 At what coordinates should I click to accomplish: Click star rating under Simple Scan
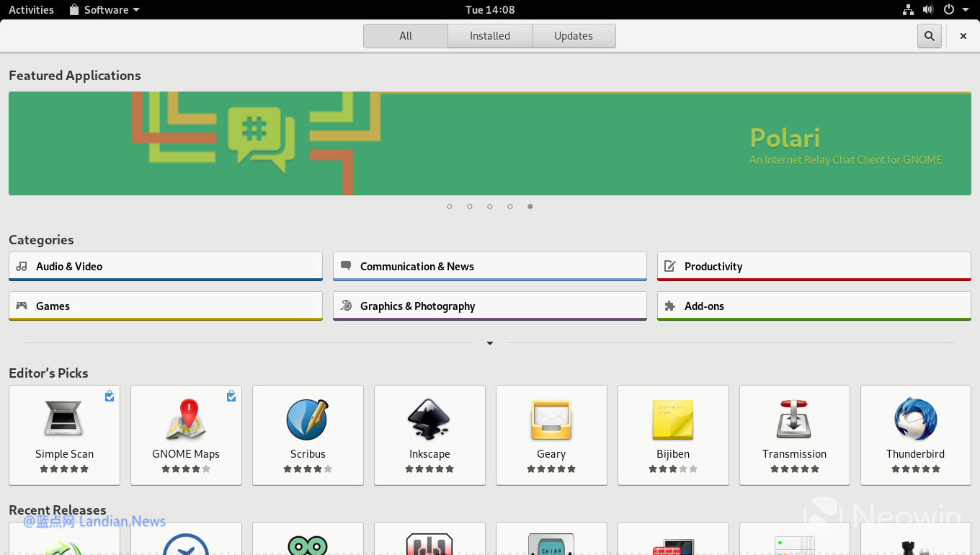point(64,469)
